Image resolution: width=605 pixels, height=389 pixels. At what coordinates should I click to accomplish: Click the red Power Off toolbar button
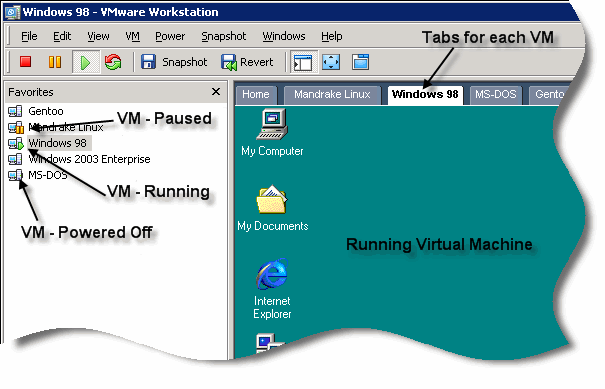pos(25,62)
